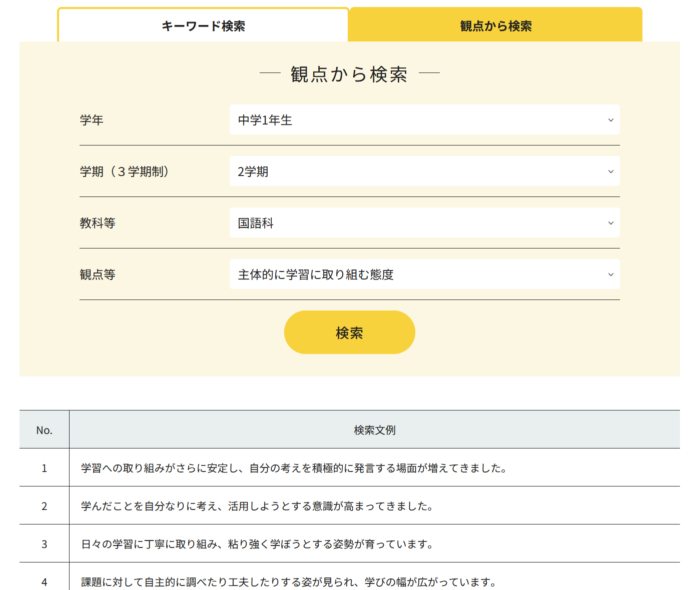Expand the 観点等 dropdown

pyautogui.click(x=424, y=274)
